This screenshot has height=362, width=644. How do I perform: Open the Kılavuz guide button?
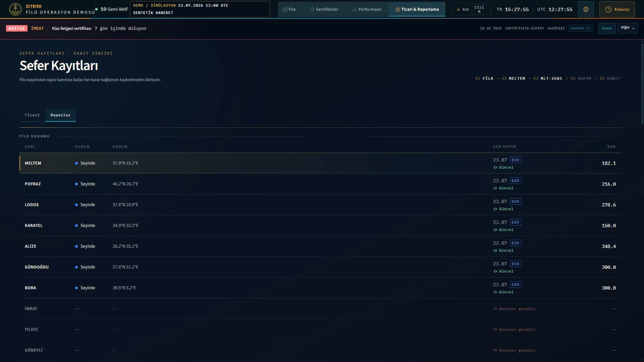click(617, 9)
